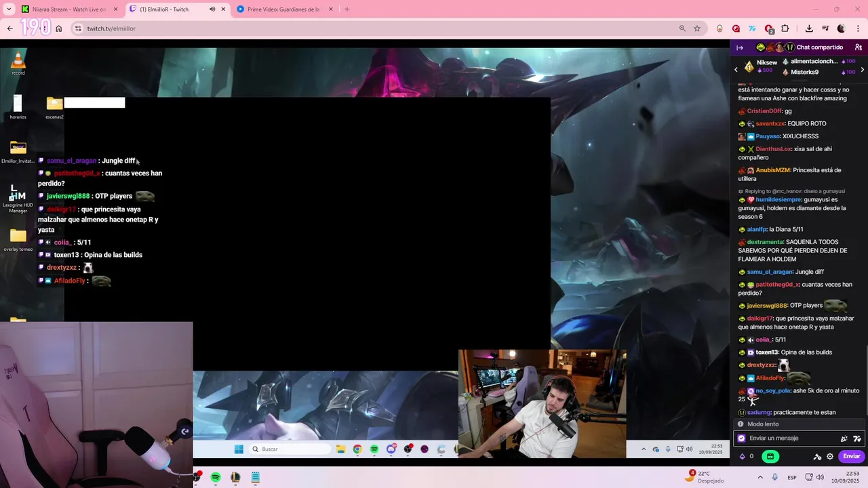Viewport: 868px width, 488px height.
Task: Open Chrome in the streamed taskbar
Action: click(357, 449)
